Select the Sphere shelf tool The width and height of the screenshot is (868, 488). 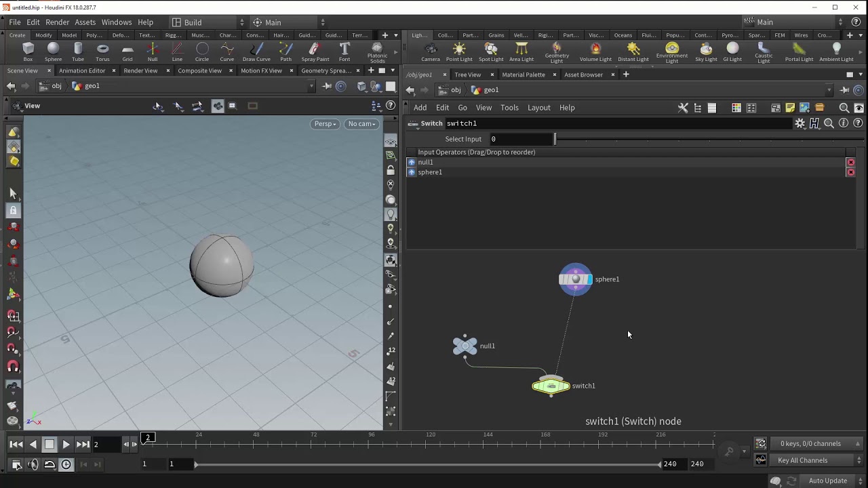point(53,51)
